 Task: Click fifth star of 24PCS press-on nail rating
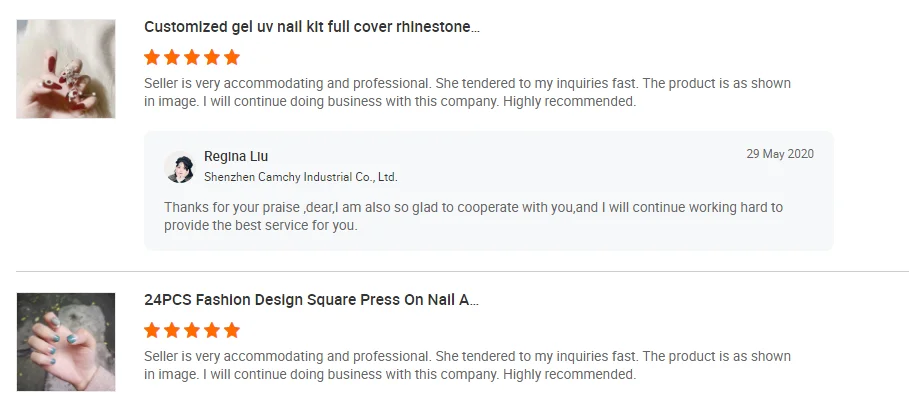[232, 330]
